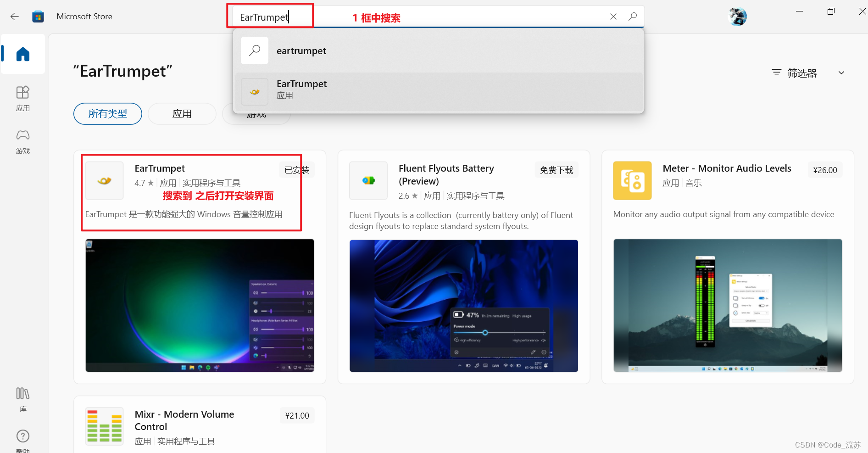Open the 应用 (Apps) sidebar section
This screenshot has width=868, height=453.
tap(23, 99)
